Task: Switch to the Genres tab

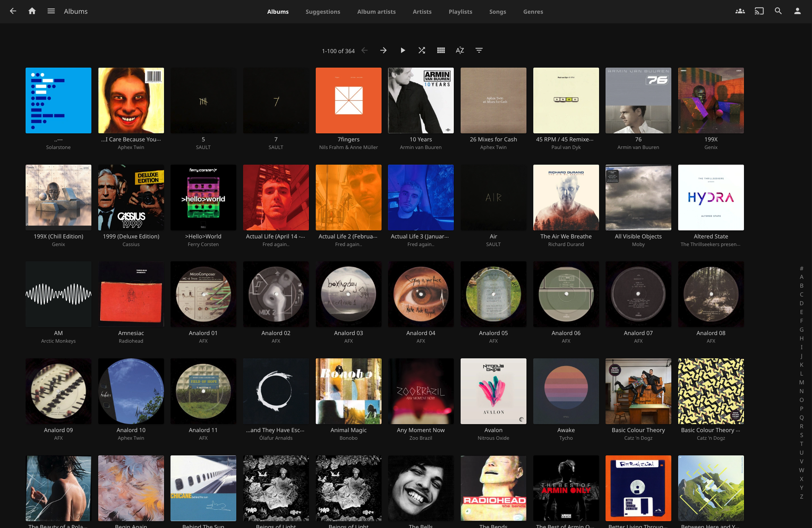Action: [x=533, y=12]
